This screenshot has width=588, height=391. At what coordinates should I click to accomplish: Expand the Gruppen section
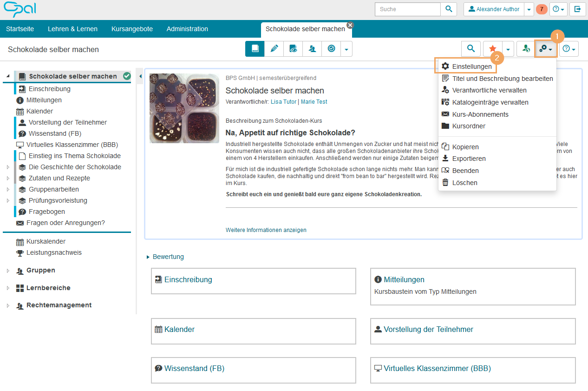coord(8,271)
